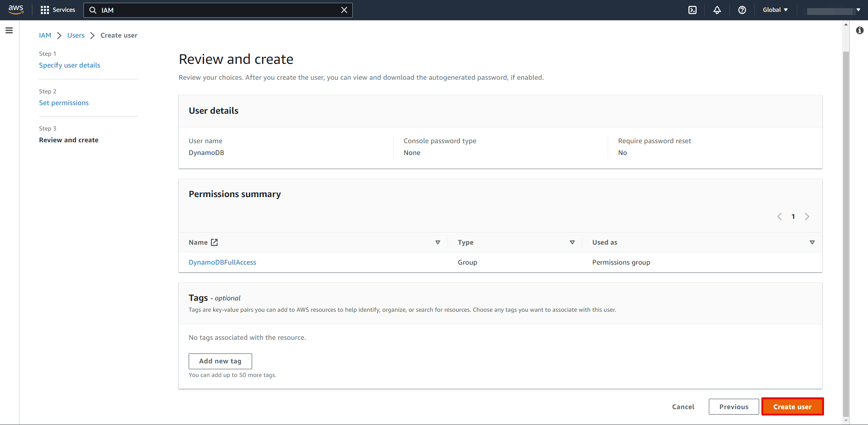Viewport: 868px width, 425px height.
Task: Go to IAM breadcrumb link
Action: tap(45, 35)
